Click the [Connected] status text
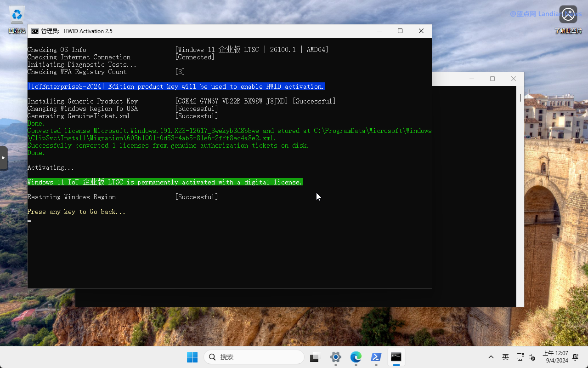588x368 pixels. coord(195,57)
